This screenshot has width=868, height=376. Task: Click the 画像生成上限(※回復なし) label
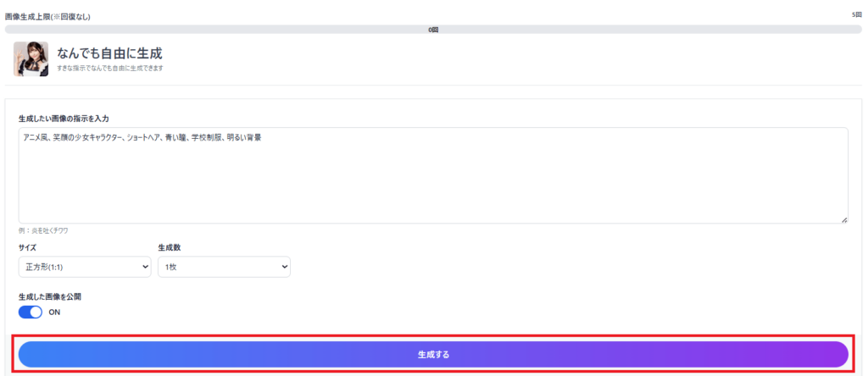47,17
